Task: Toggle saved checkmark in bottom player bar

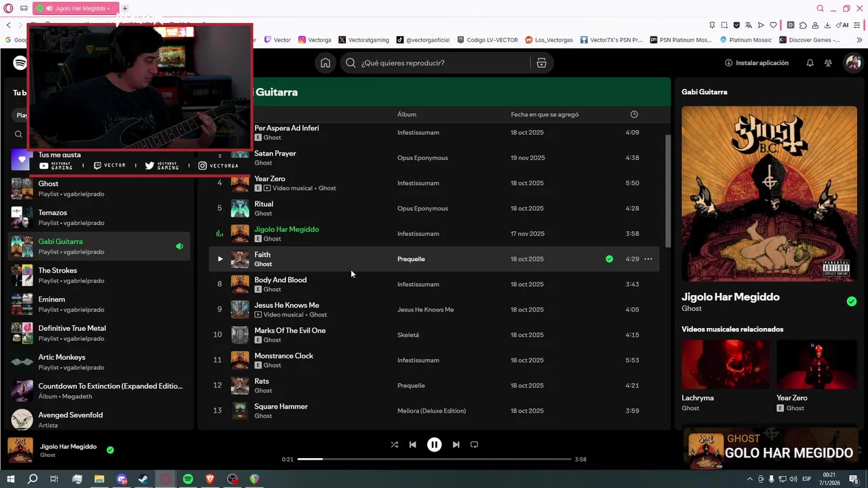Action: coord(110,449)
